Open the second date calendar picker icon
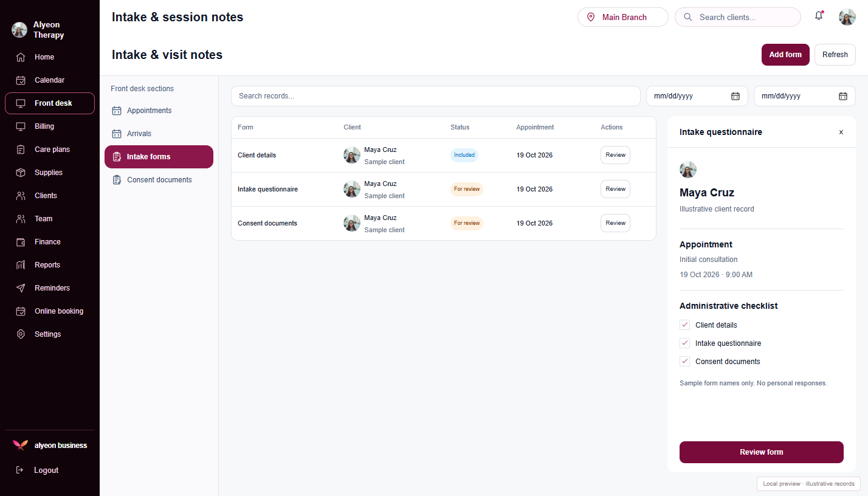The height and width of the screenshot is (496, 868). tap(843, 96)
